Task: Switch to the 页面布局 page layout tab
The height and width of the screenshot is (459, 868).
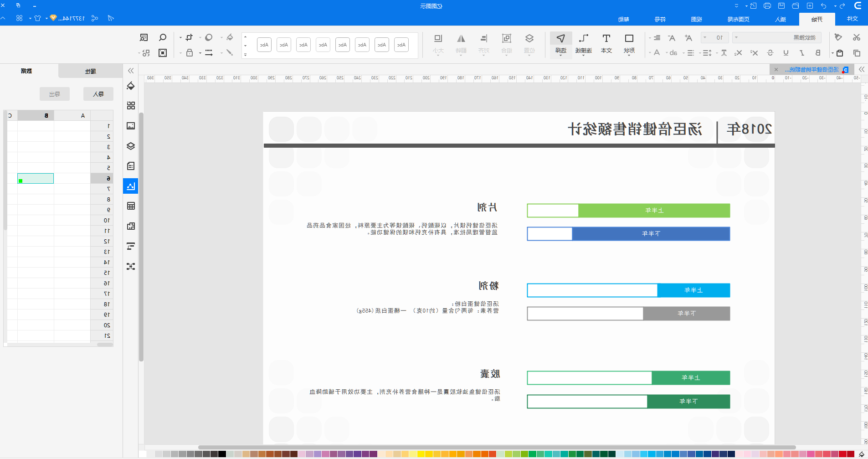Action: (739, 19)
